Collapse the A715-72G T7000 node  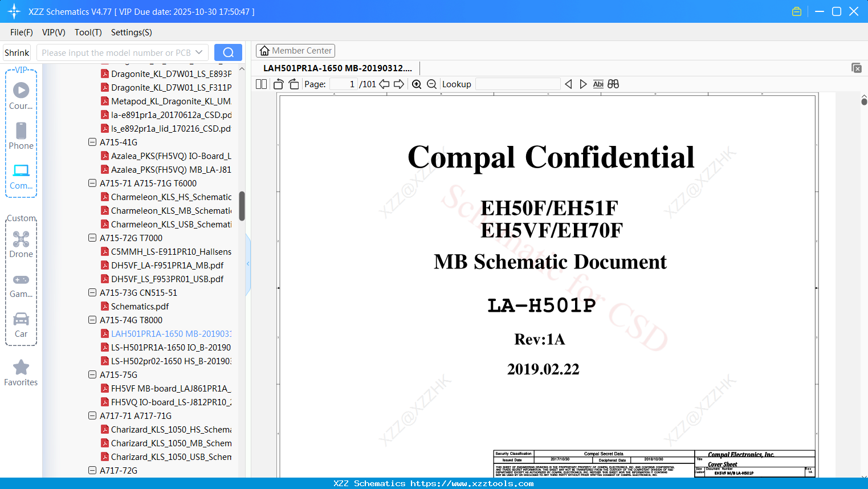[92, 238]
